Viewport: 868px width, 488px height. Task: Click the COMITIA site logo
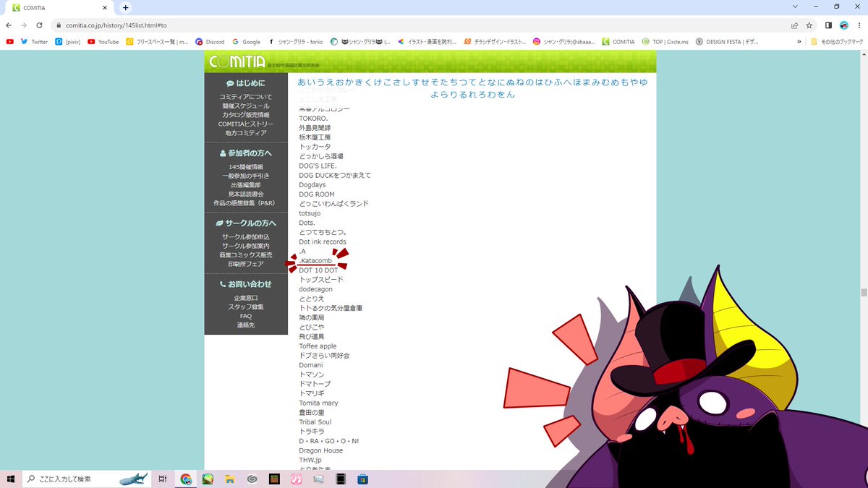click(x=237, y=61)
